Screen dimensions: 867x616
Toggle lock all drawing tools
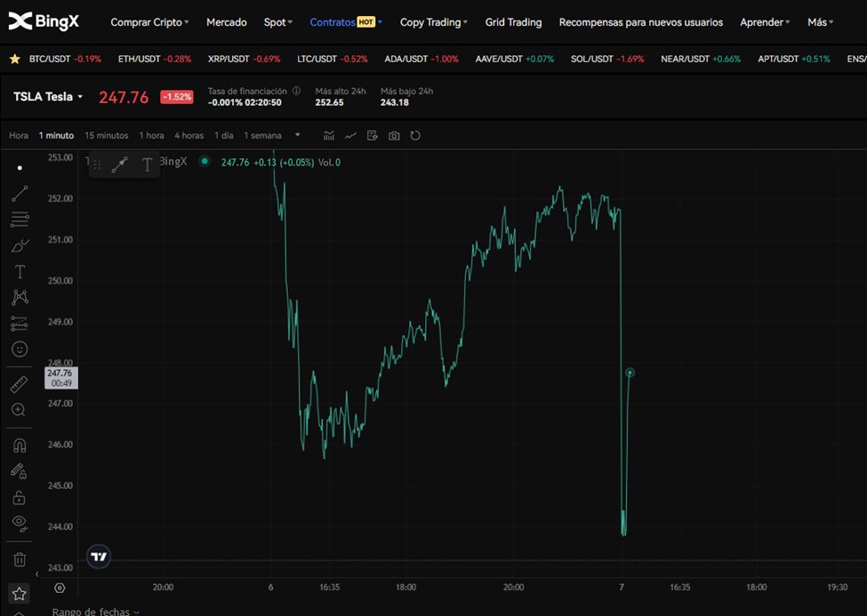pos(19,498)
